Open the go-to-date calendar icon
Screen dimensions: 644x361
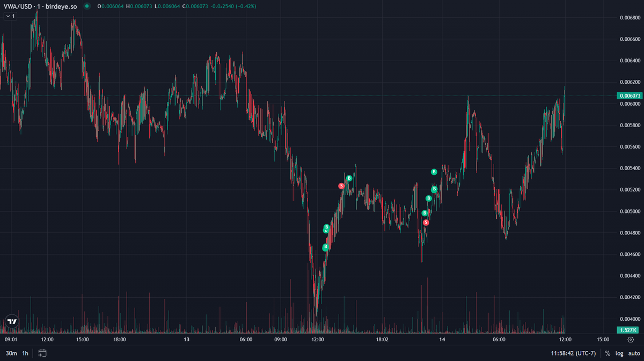pyautogui.click(x=42, y=353)
